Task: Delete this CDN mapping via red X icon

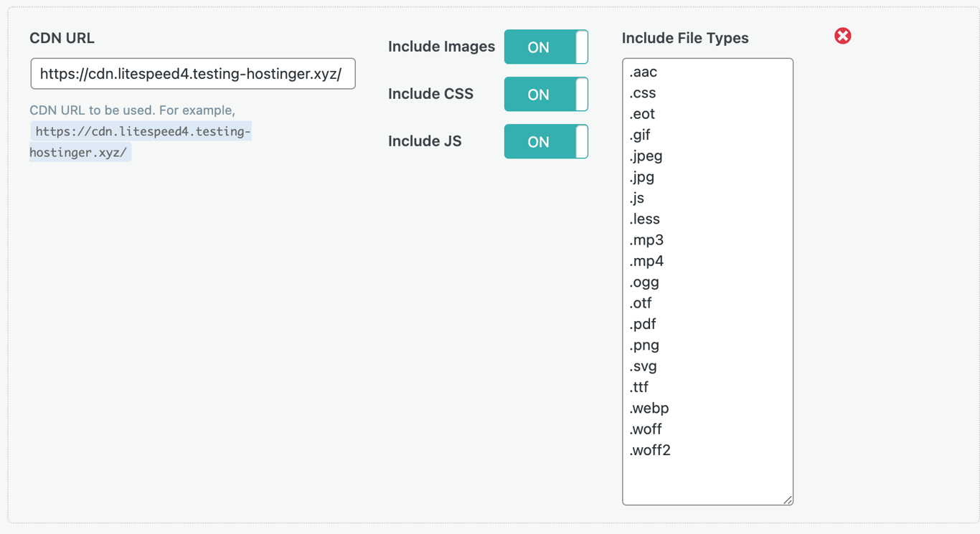Action: (x=842, y=35)
